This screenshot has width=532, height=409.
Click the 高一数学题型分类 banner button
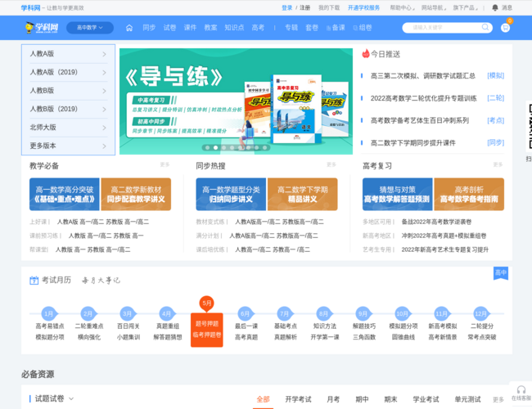pyautogui.click(x=231, y=195)
